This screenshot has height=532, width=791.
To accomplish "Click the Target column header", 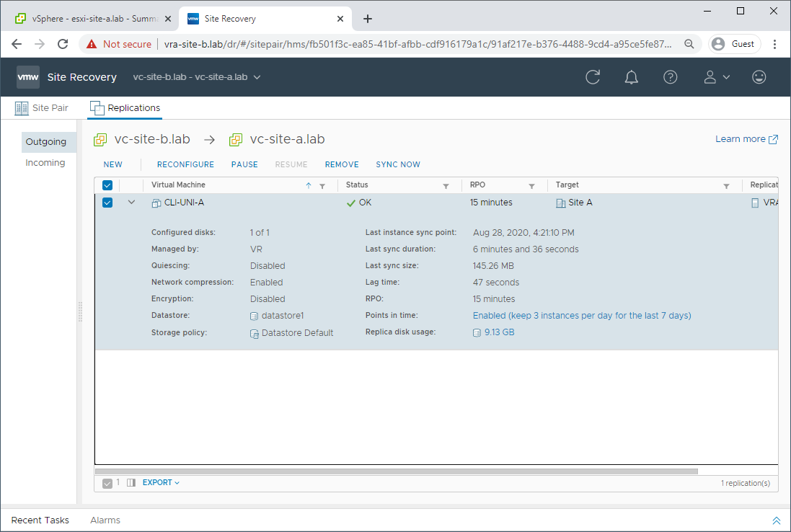I will [567, 185].
